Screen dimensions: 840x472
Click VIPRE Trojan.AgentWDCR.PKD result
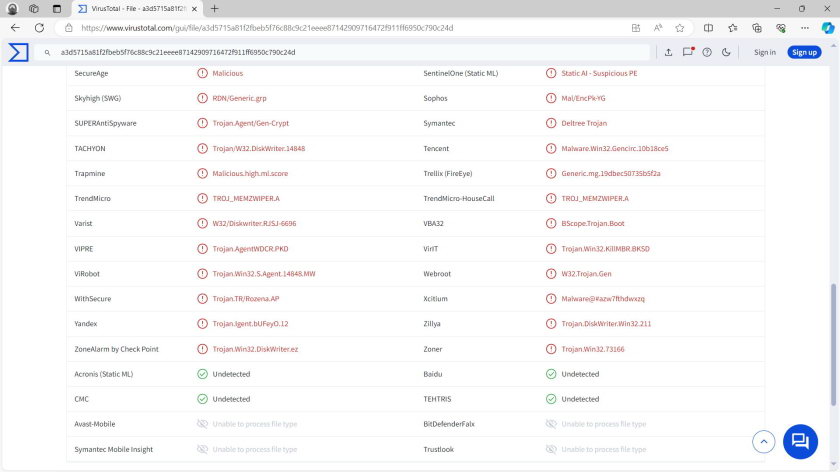pyautogui.click(x=250, y=249)
